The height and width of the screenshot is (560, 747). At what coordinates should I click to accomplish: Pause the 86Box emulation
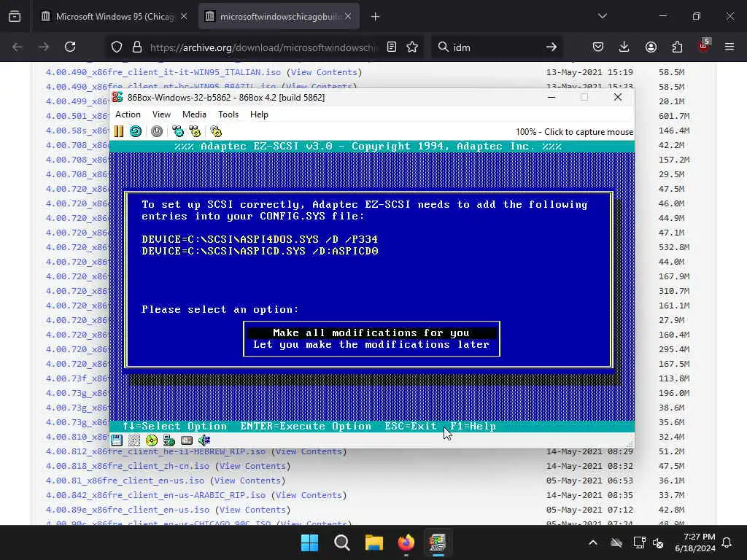click(x=119, y=131)
